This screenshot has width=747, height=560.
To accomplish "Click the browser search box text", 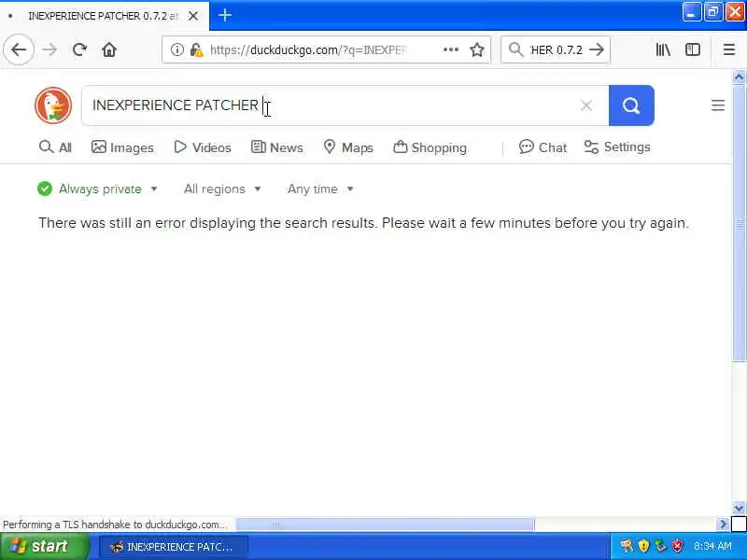I will [x=557, y=49].
